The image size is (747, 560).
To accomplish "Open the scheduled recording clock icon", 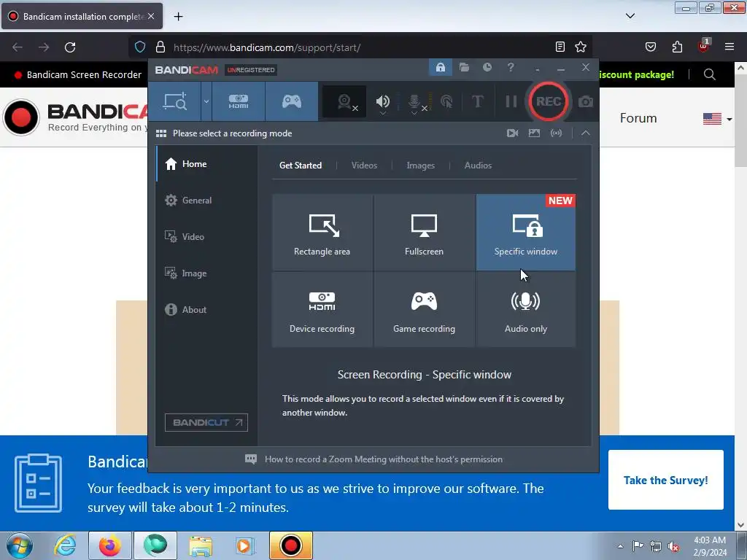I will tap(487, 67).
